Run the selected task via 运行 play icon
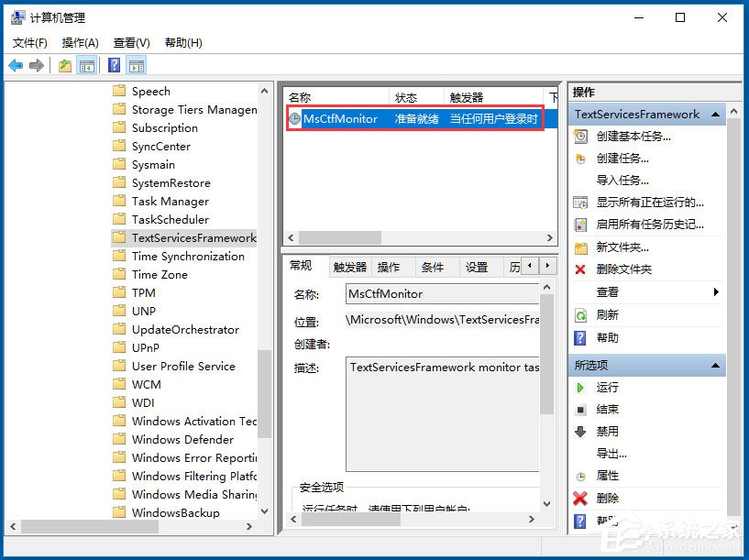 tap(578, 387)
